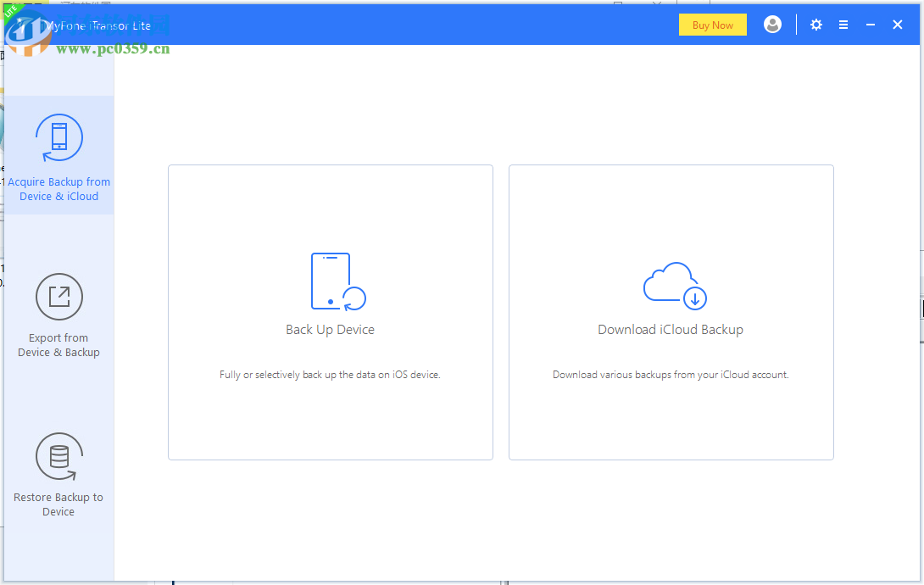Click the phone backup icon above Back Up Device
924x585 pixels.
[x=337, y=280]
